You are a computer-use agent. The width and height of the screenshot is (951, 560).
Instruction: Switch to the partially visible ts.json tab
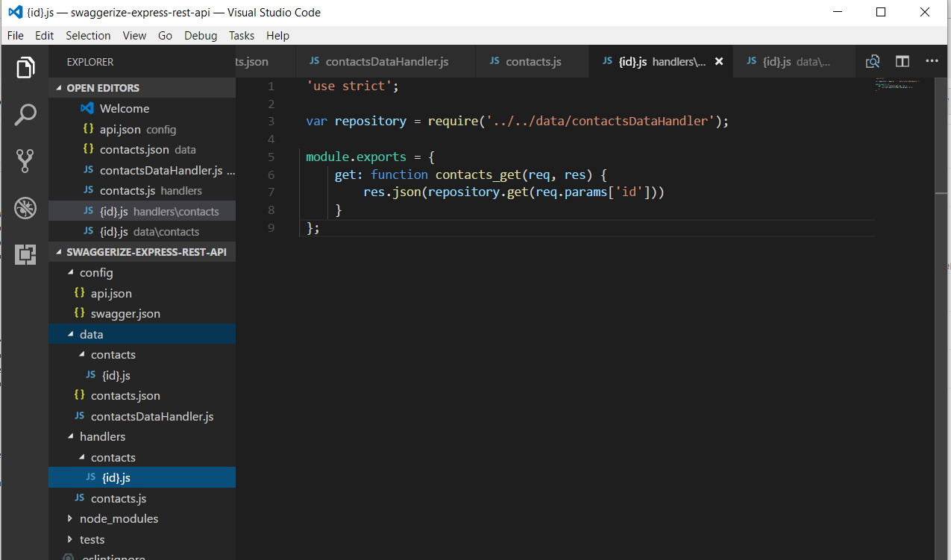pyautogui.click(x=266, y=62)
